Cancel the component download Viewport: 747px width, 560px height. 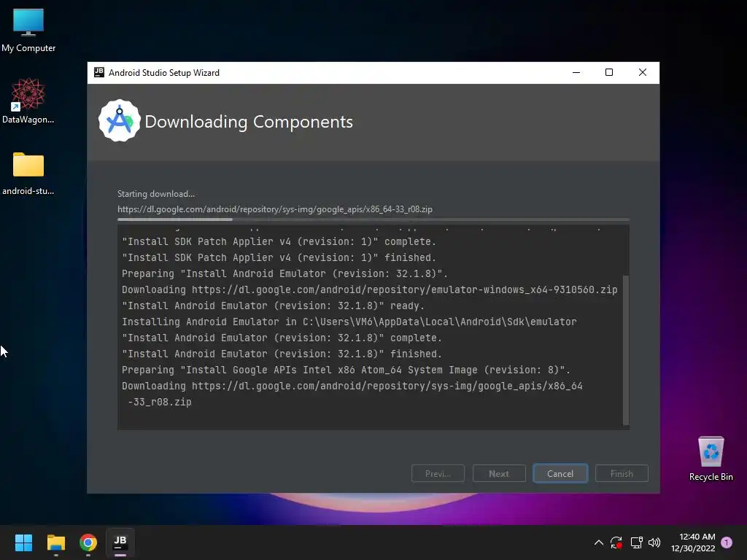tap(560, 473)
